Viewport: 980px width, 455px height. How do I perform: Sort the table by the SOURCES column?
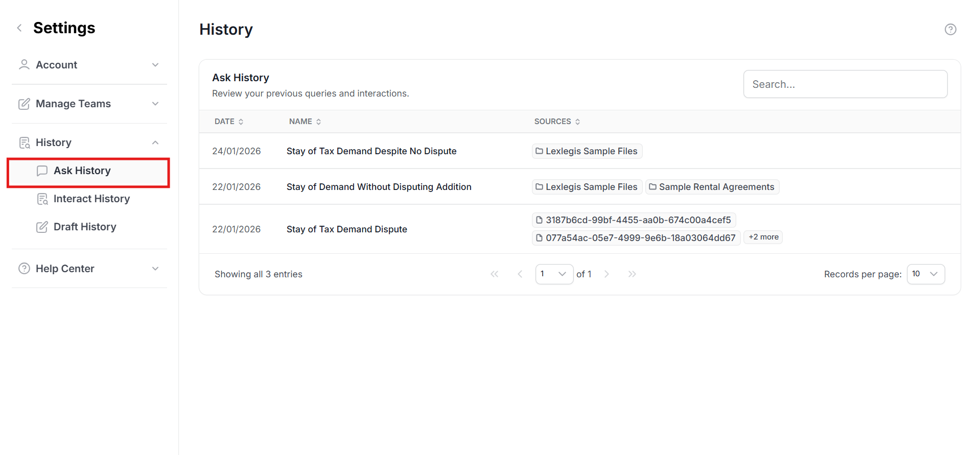click(556, 122)
